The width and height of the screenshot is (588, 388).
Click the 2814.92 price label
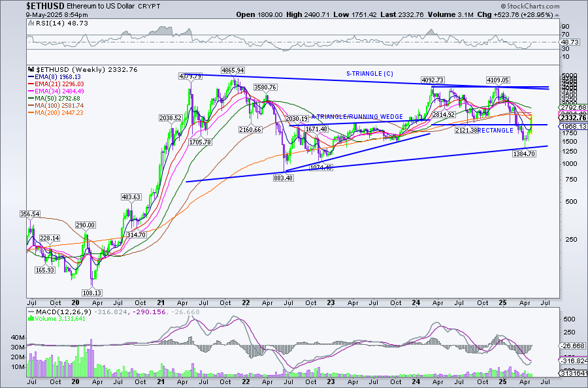click(x=444, y=115)
